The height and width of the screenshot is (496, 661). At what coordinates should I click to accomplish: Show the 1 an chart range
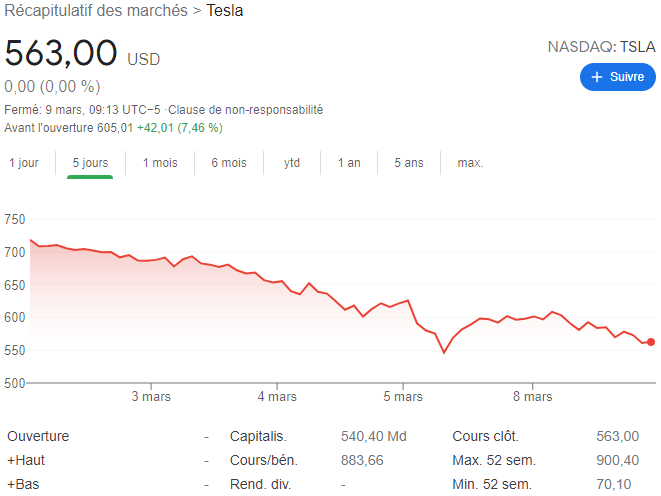click(x=349, y=163)
